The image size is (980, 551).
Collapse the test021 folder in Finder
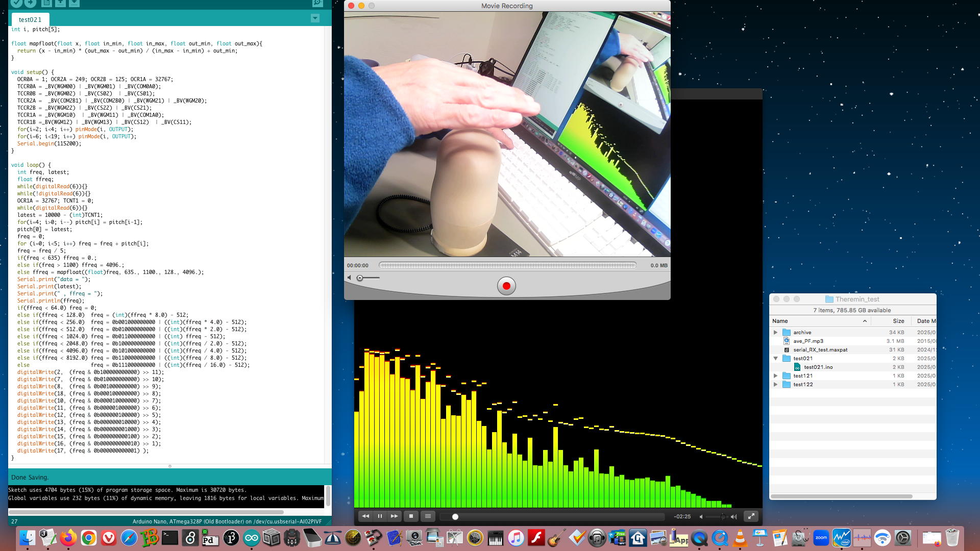(x=775, y=358)
